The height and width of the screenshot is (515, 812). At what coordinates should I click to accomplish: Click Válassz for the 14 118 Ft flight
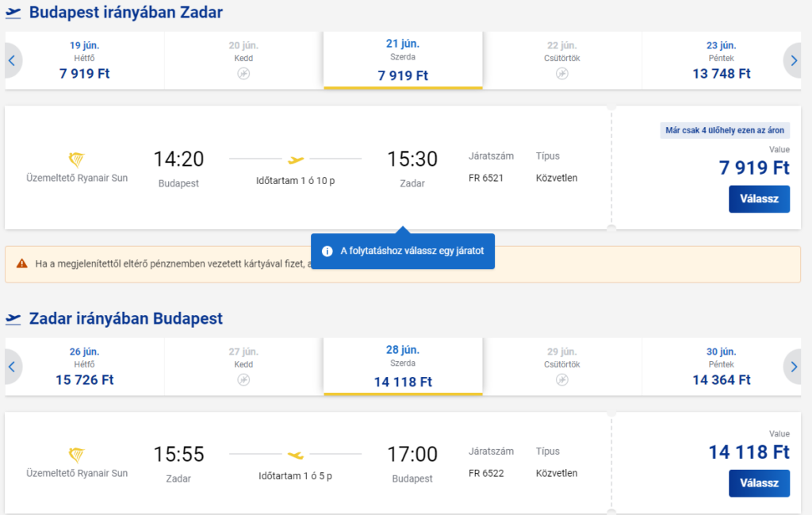759,483
